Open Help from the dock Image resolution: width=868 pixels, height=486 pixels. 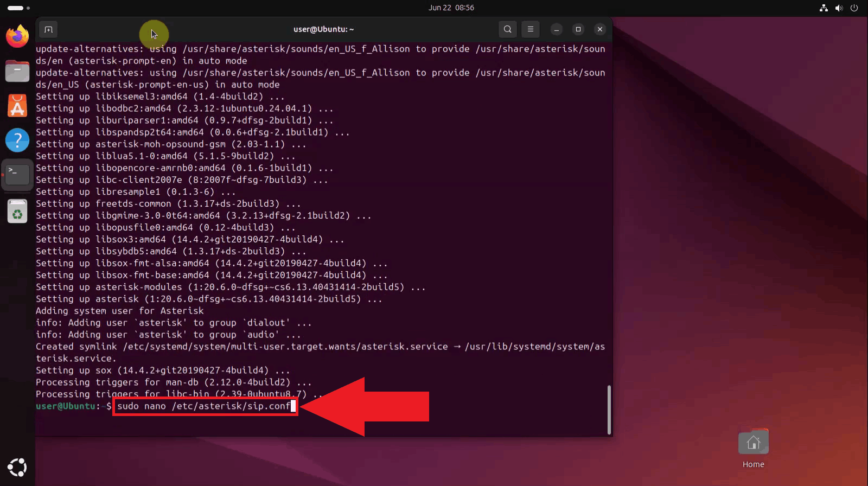(x=17, y=140)
